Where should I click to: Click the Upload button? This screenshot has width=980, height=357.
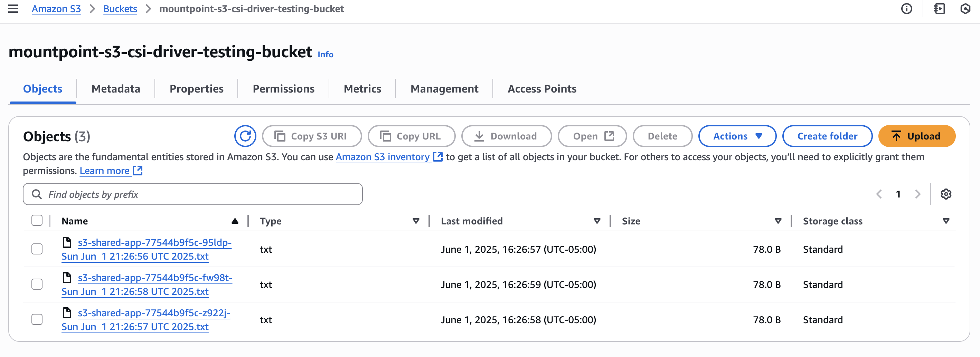click(x=917, y=136)
